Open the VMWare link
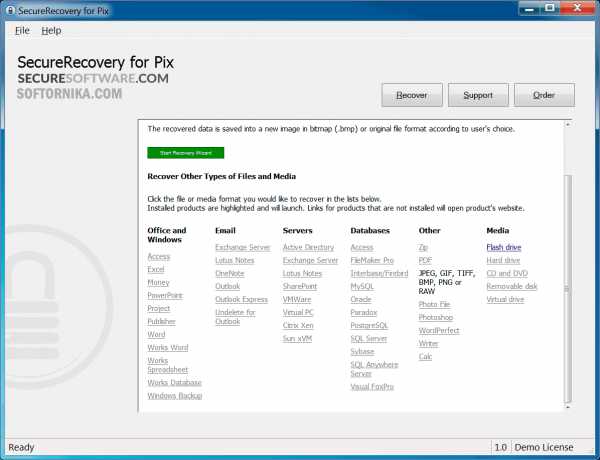The width and height of the screenshot is (600, 460). click(297, 299)
